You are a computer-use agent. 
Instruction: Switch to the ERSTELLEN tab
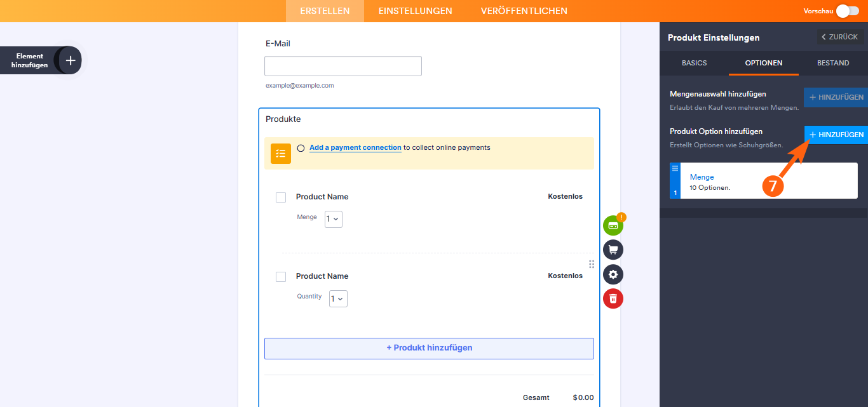[325, 11]
